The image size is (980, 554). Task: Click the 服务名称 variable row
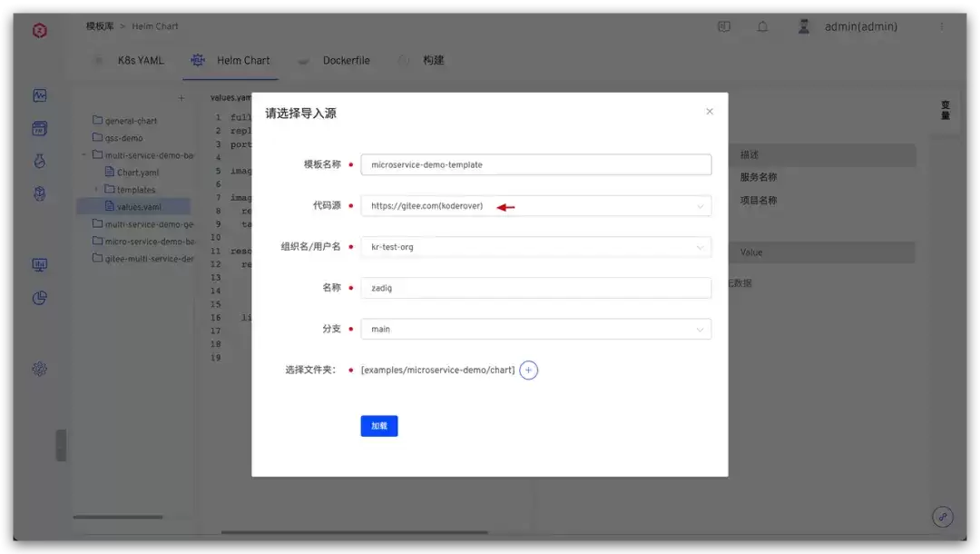click(x=758, y=177)
